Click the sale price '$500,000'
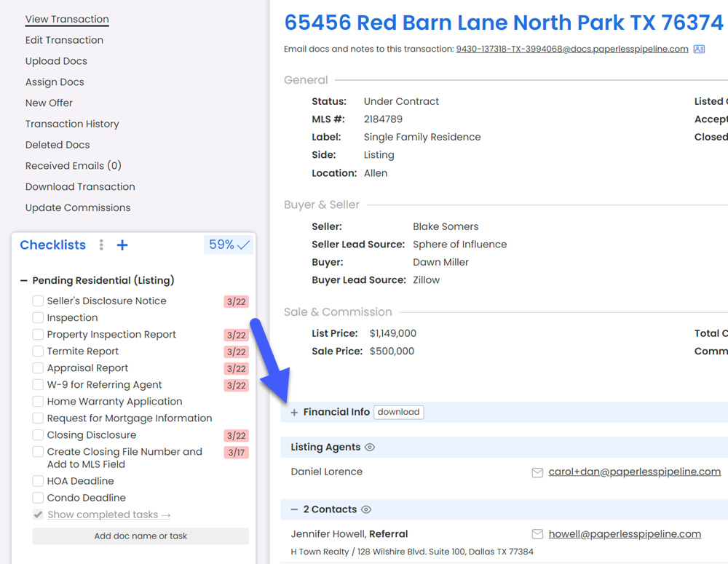Viewport: 728px width, 564px height. pyautogui.click(x=392, y=351)
